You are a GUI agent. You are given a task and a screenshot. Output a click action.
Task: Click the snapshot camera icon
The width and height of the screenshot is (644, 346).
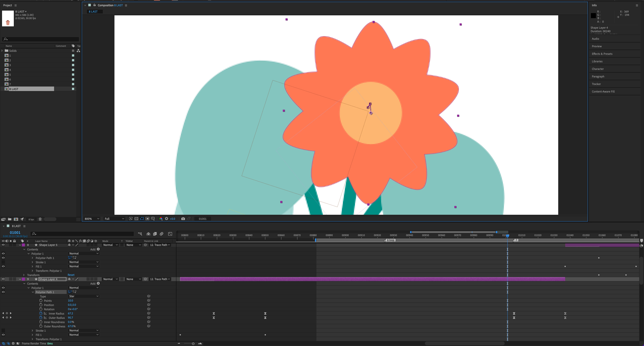point(183,219)
